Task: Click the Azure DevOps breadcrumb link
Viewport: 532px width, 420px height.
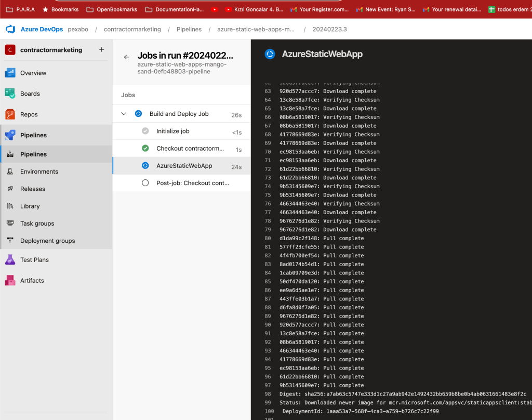Action: [x=42, y=29]
